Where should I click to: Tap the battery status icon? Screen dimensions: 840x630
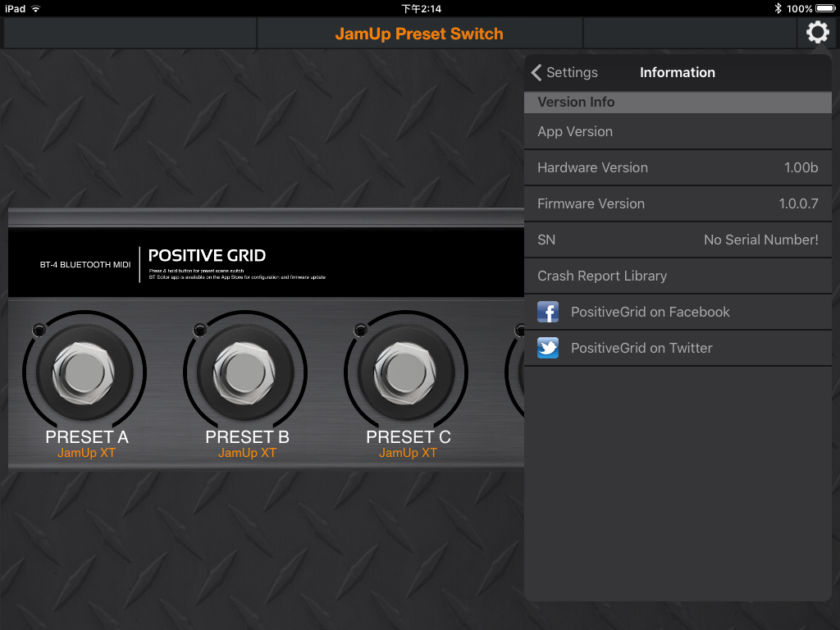(825, 8)
